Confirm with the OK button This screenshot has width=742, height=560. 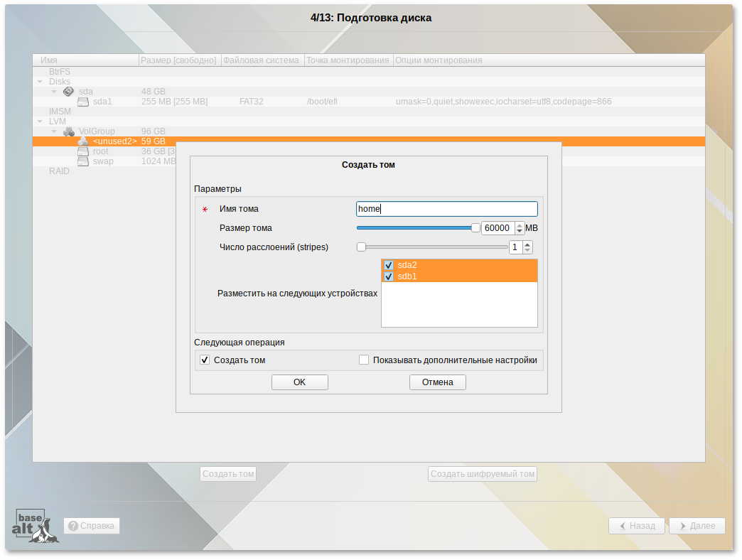coord(299,382)
